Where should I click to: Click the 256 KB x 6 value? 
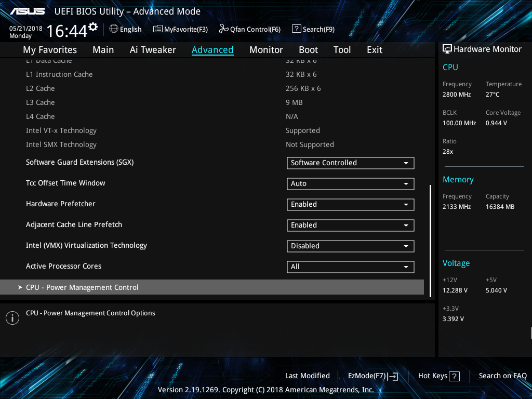[303, 88]
